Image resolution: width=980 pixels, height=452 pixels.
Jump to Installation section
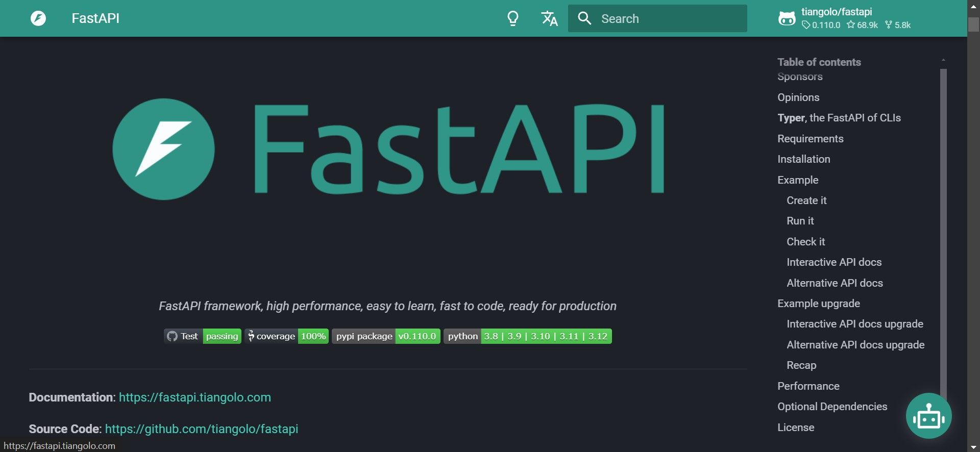tap(804, 159)
